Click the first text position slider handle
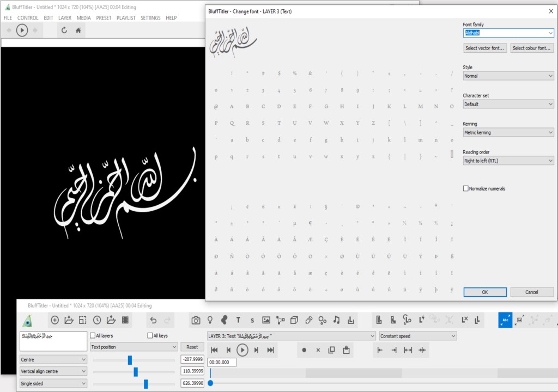The width and height of the screenshot is (558, 392). 130,360
